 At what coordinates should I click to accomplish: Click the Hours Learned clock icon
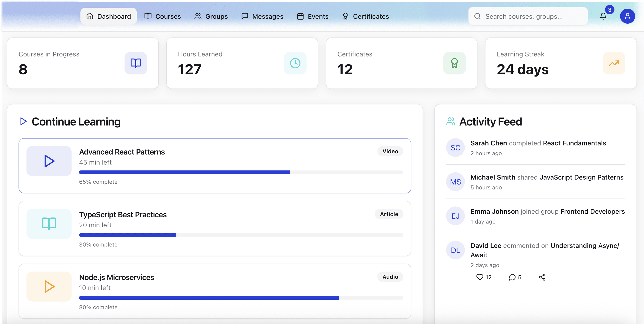pos(295,63)
